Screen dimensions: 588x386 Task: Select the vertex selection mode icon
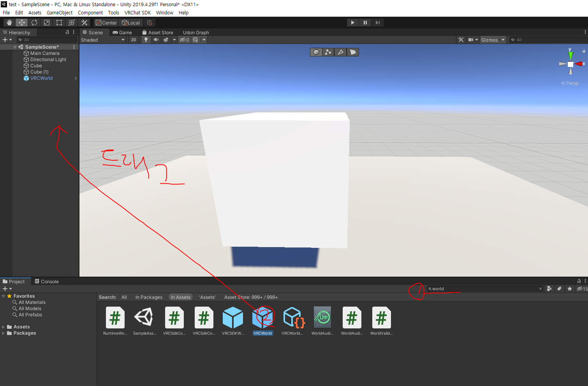click(x=328, y=52)
